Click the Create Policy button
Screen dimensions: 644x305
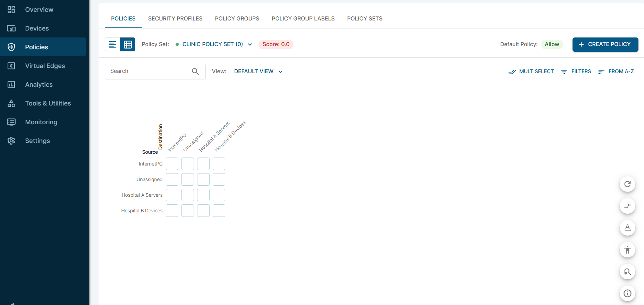[605, 44]
